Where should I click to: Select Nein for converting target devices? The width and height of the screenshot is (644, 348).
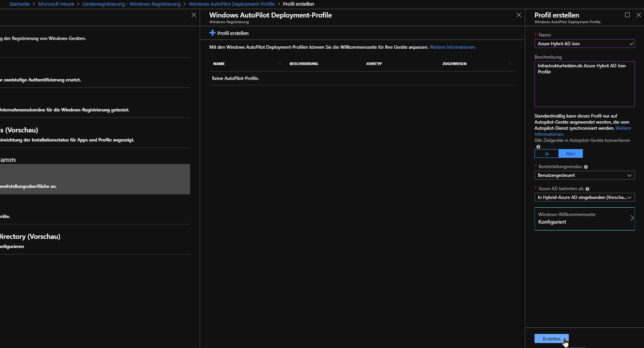point(571,154)
